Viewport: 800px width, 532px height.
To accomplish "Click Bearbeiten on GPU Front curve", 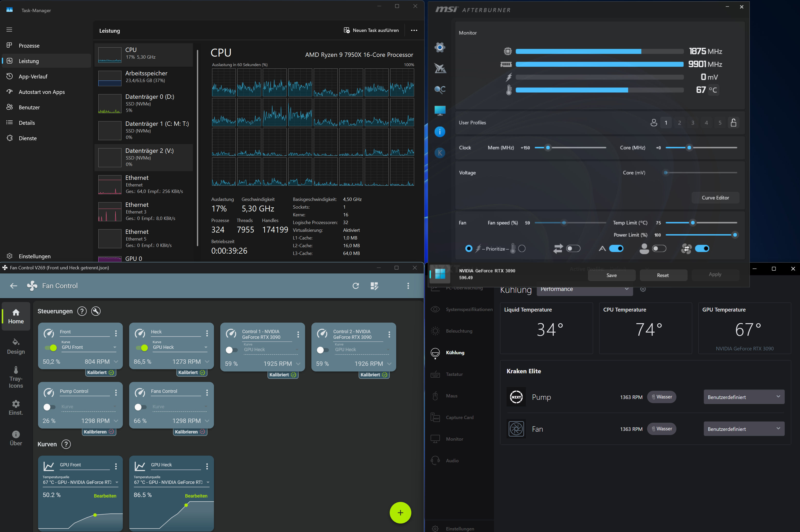I will pyautogui.click(x=105, y=496).
